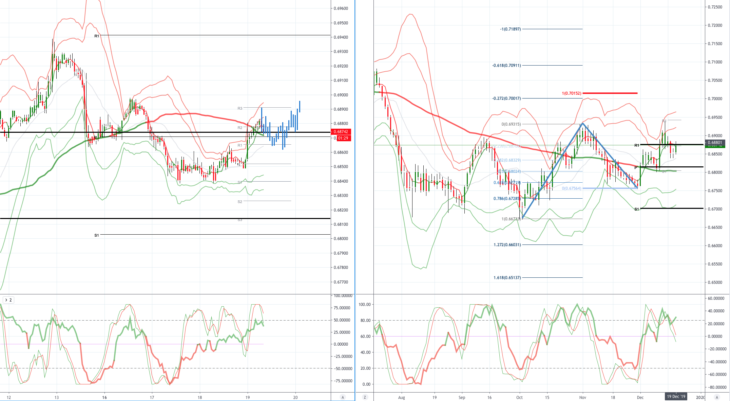Click the 0.68801 price label on right axis
This screenshot has width=730, height=401.
[715, 143]
